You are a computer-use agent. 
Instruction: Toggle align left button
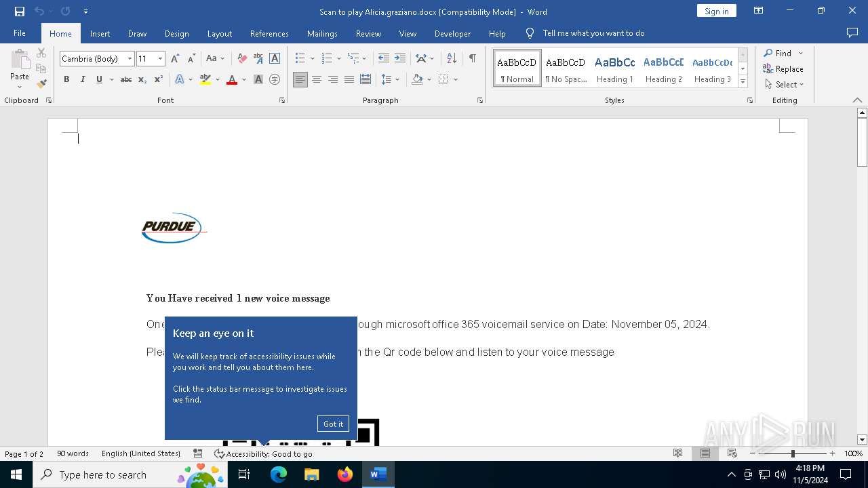click(x=300, y=79)
